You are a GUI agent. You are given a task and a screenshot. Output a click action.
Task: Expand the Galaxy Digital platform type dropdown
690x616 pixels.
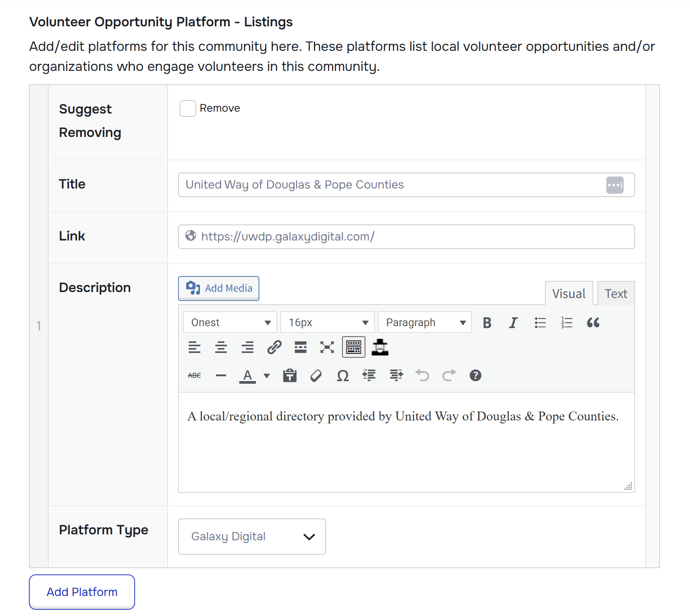pos(252,537)
